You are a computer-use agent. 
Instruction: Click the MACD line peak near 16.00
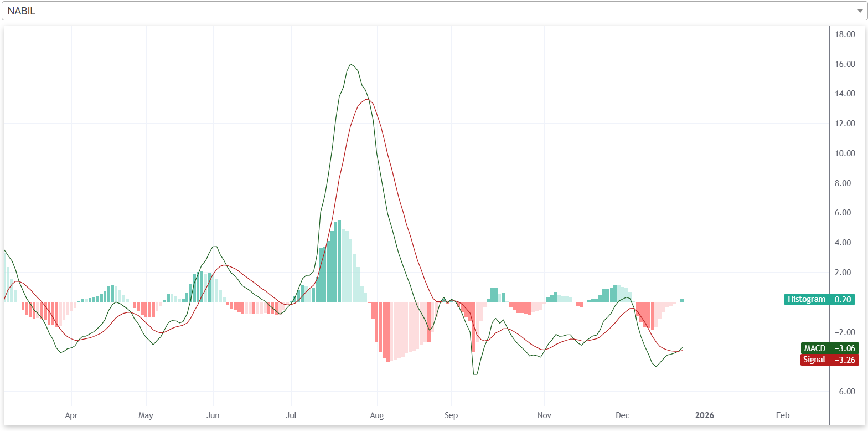click(x=351, y=65)
